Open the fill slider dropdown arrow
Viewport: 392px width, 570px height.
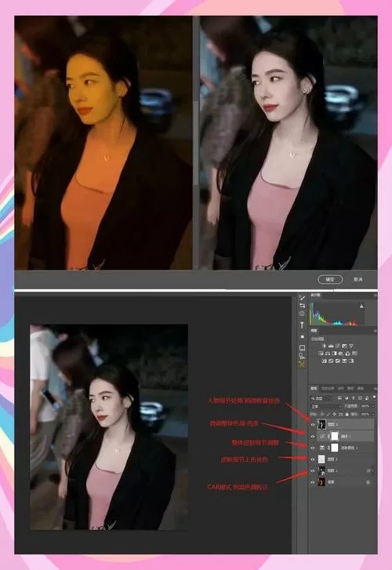(373, 415)
